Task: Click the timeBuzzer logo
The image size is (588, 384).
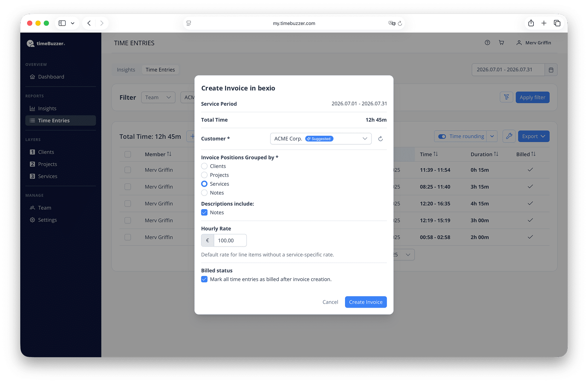Action: click(x=46, y=43)
